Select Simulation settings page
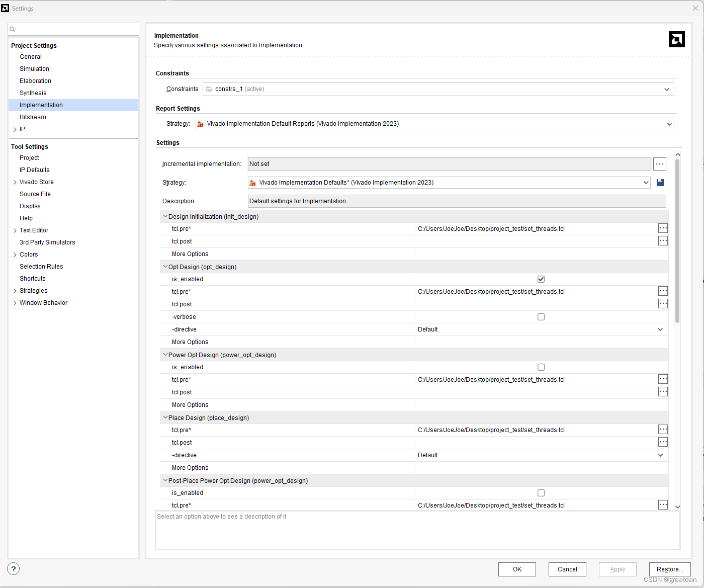Viewport: 704px width, 588px height. [x=34, y=69]
